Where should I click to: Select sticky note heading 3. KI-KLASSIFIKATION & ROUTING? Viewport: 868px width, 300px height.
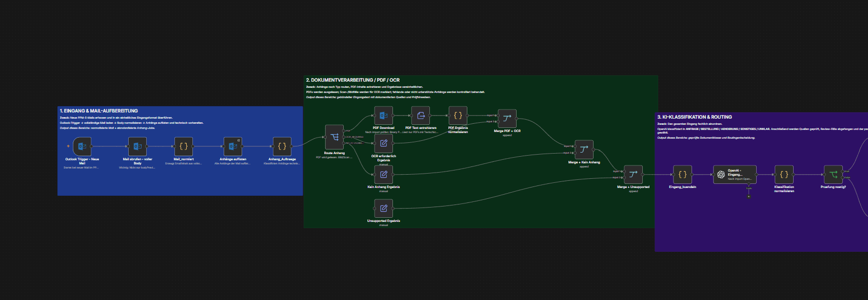click(695, 117)
